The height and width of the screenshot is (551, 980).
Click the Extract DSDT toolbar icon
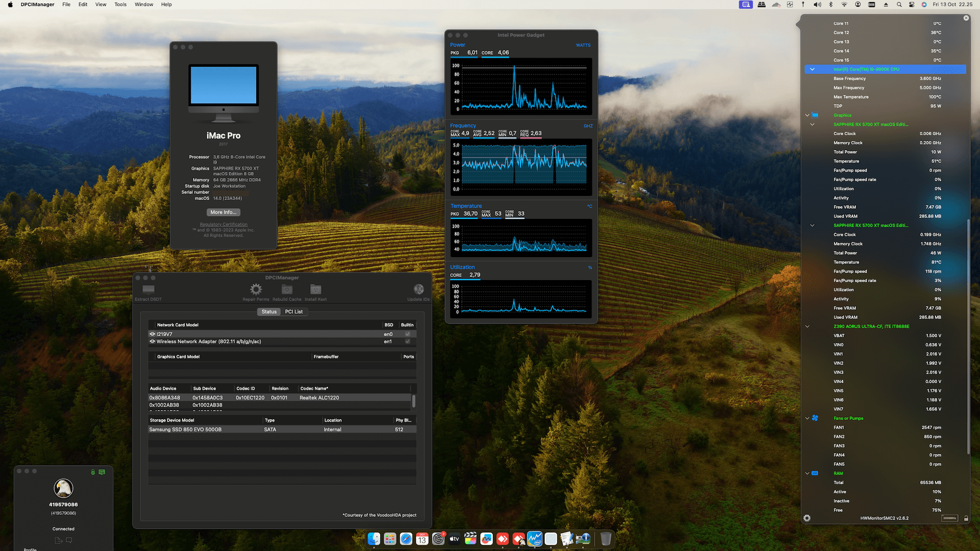[149, 289]
